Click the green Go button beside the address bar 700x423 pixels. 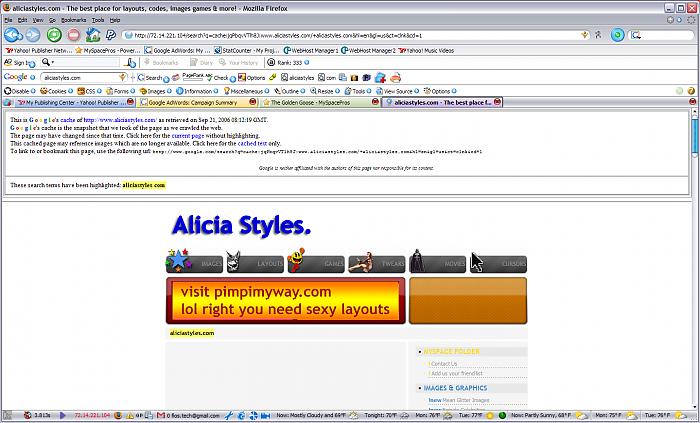click(x=617, y=35)
